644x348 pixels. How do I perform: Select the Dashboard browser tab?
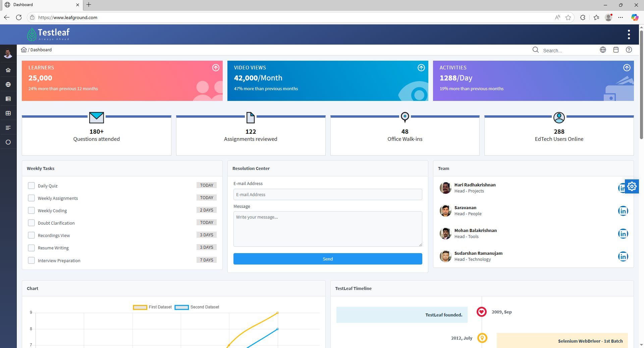(x=42, y=5)
